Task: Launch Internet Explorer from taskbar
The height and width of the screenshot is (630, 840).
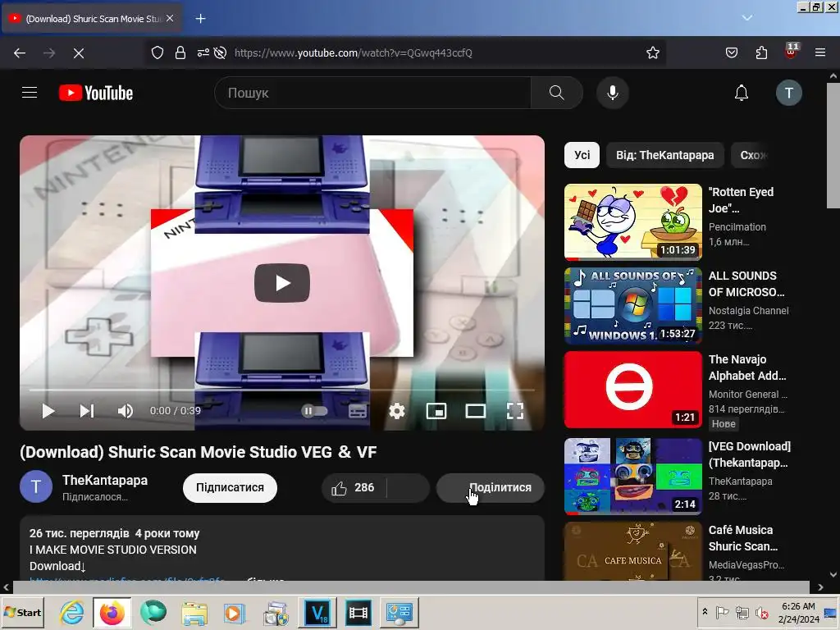Action: 71,612
